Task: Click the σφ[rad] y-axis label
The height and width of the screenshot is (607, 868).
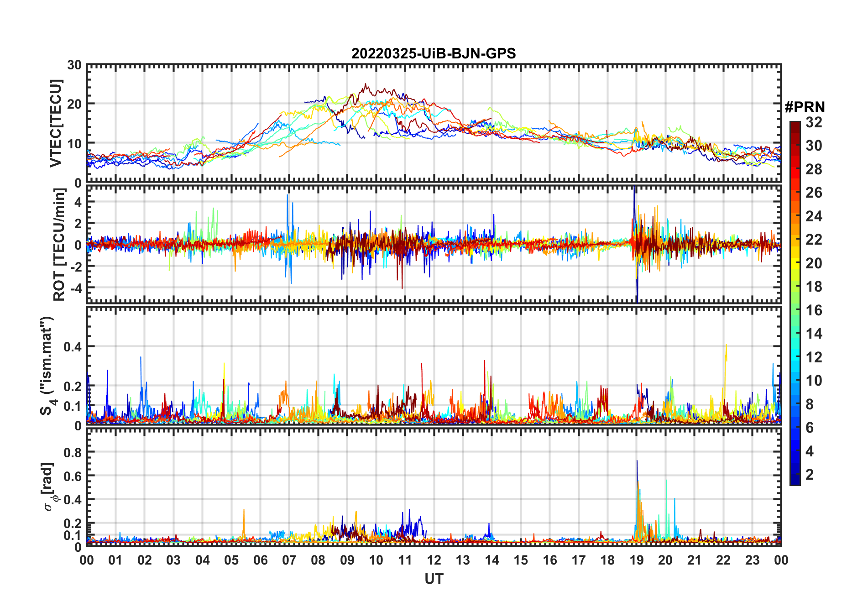Action: pyautogui.click(x=49, y=487)
